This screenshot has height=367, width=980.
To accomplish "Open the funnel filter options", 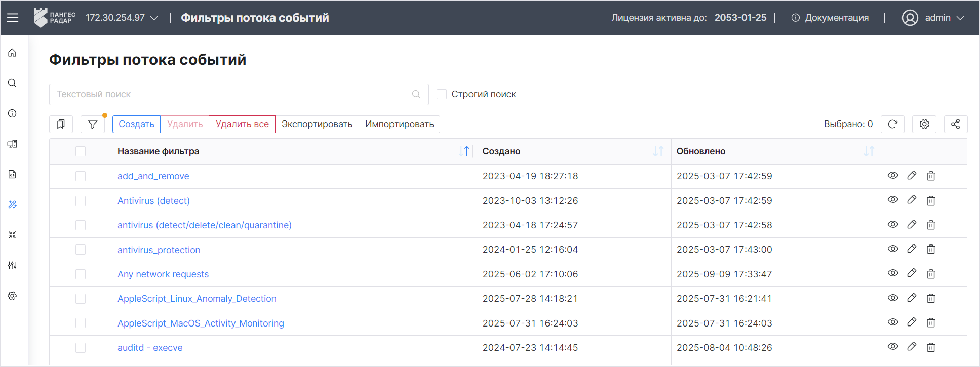I will (93, 124).
